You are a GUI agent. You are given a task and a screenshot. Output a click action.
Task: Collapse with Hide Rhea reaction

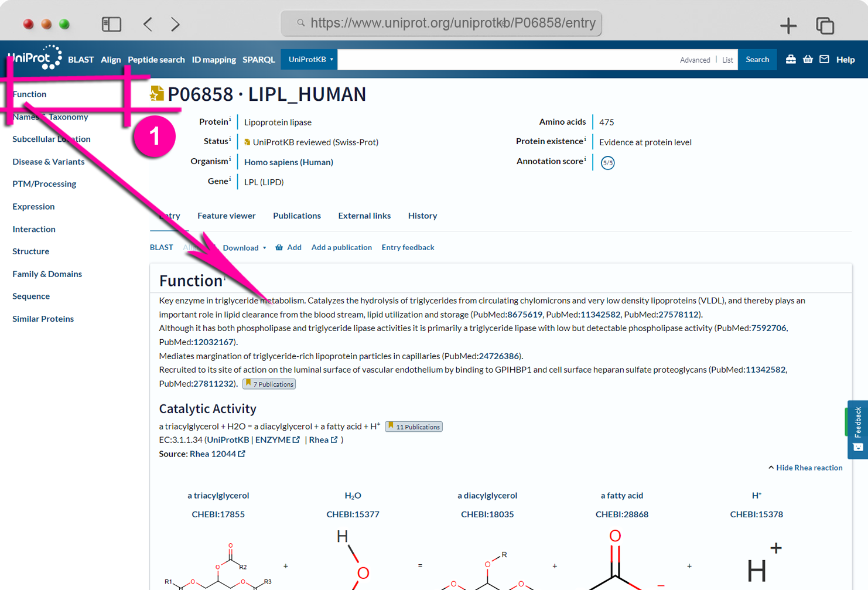pos(805,468)
